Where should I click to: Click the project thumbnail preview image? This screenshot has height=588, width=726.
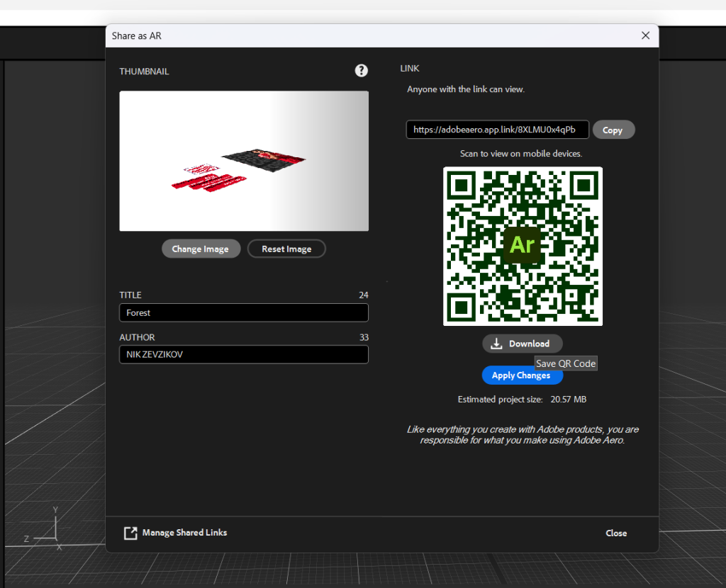(244, 161)
